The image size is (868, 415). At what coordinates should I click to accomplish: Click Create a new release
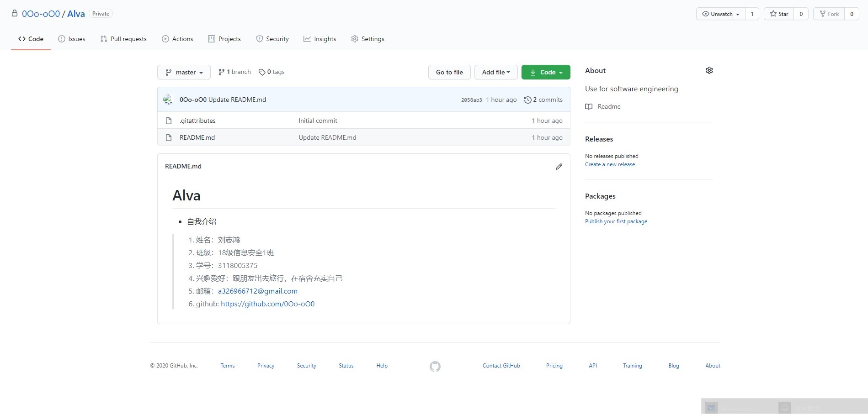pyautogui.click(x=610, y=164)
